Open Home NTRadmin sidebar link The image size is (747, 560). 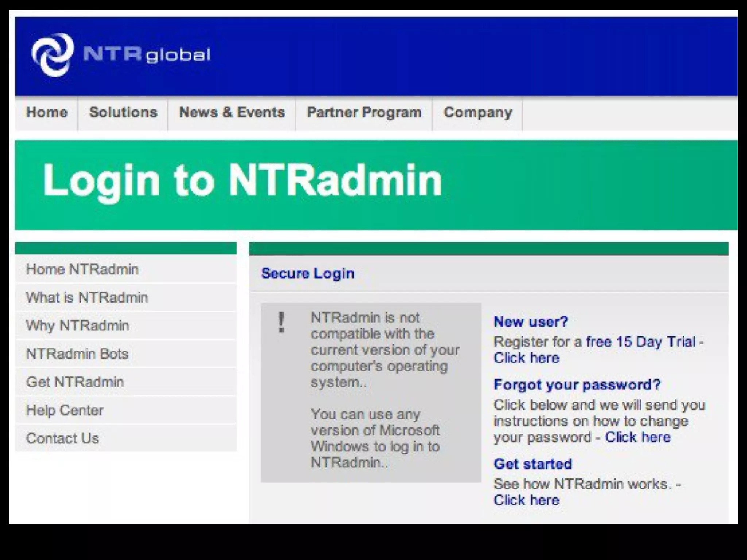pos(82,269)
